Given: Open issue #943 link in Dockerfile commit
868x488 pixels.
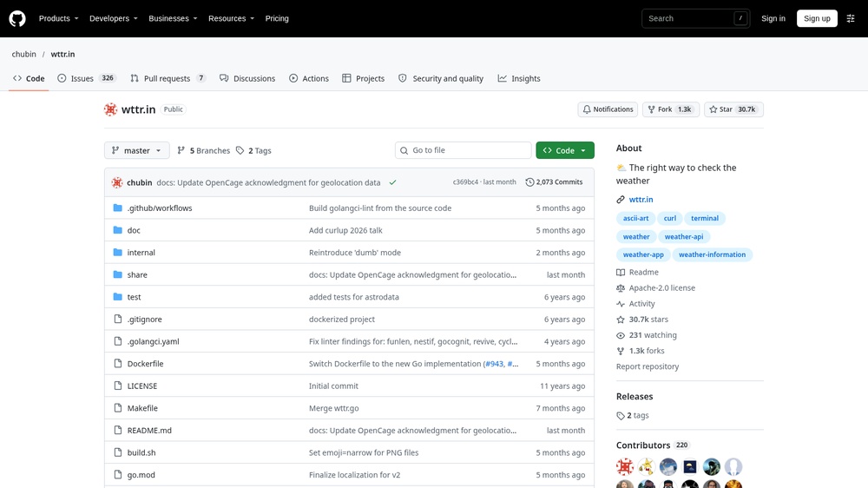Looking at the screenshot, I should click(495, 363).
